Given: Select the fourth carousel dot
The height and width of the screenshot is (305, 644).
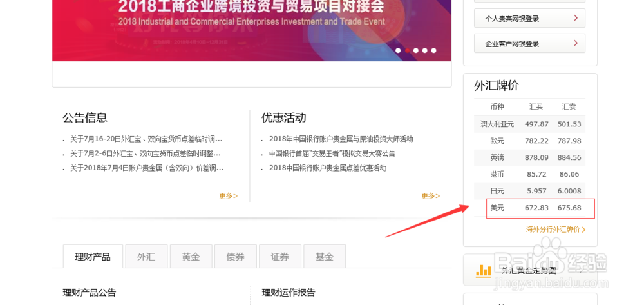Looking at the screenshot, I should pyautogui.click(x=424, y=50).
